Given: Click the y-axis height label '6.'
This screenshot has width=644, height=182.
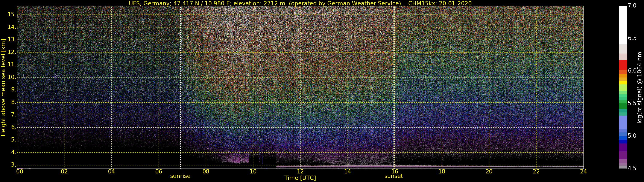Looking at the screenshot, I should coord(13,127).
